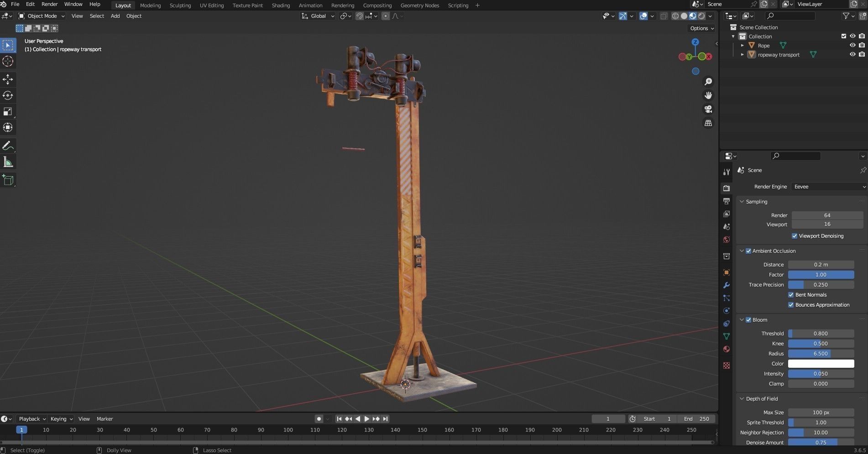
Task: Open the Object Mode dropdown
Action: (x=42, y=16)
